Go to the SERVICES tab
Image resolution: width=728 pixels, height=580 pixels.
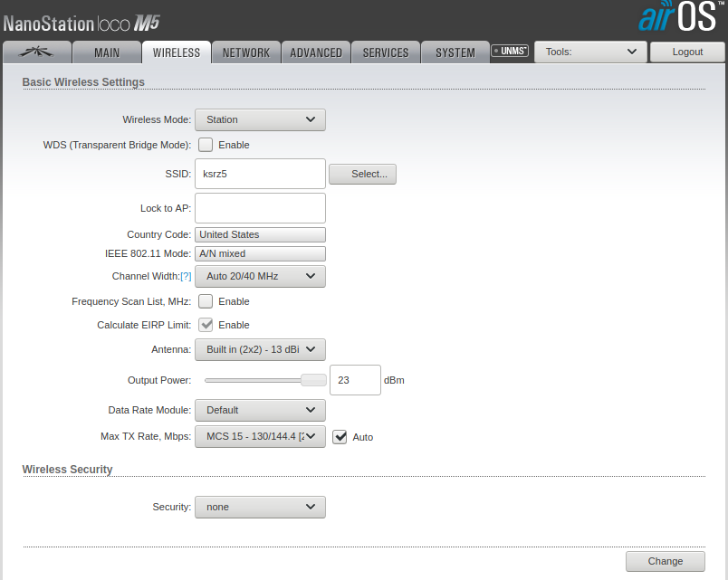click(386, 52)
